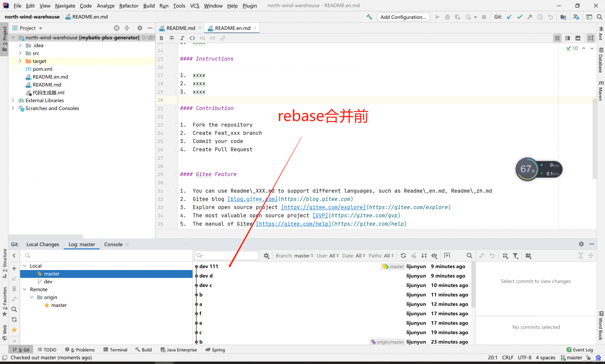Select Preview Only view mode icon
The image size is (605, 364).
coord(578,38)
